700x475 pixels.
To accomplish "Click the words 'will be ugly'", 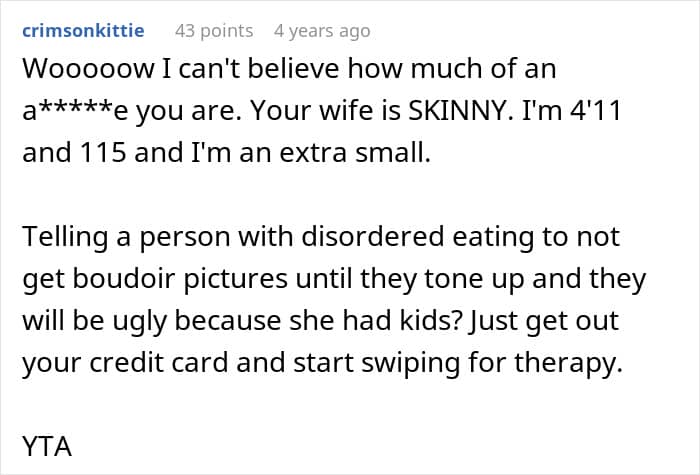I will tap(94, 321).
